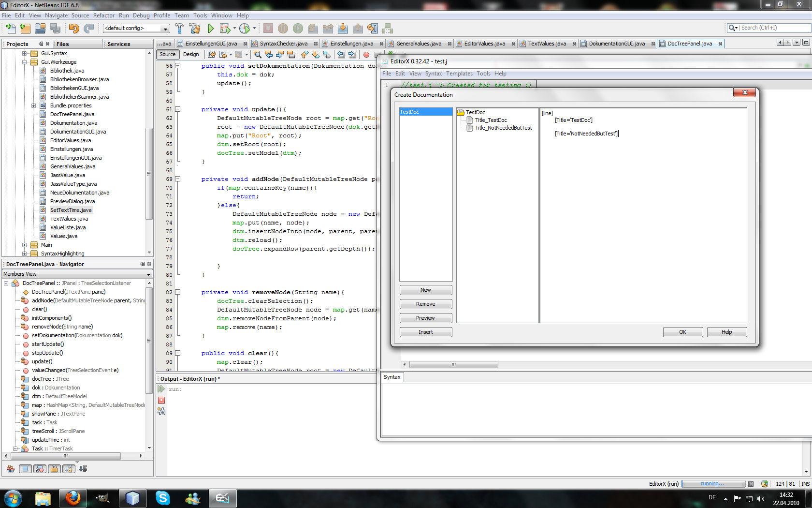812x508 pixels.
Task: Click the New File toolbar icon
Action: click(11, 29)
